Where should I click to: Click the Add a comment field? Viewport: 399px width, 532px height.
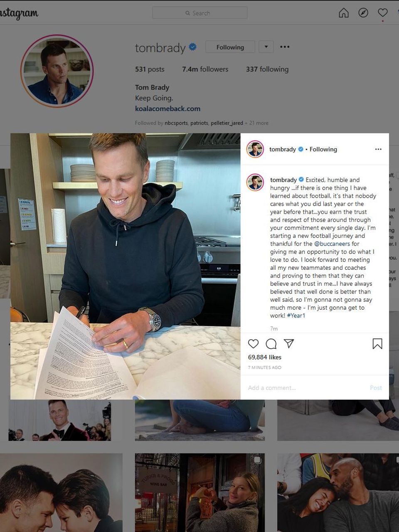[305, 388]
